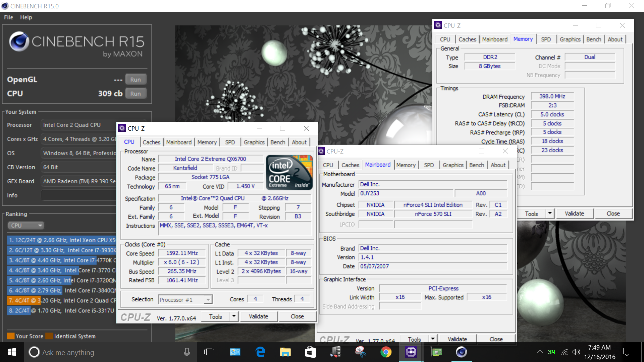Image resolution: width=644 pixels, height=362 pixels.
Task: Run the OpenGL benchmark
Action: [136, 79]
